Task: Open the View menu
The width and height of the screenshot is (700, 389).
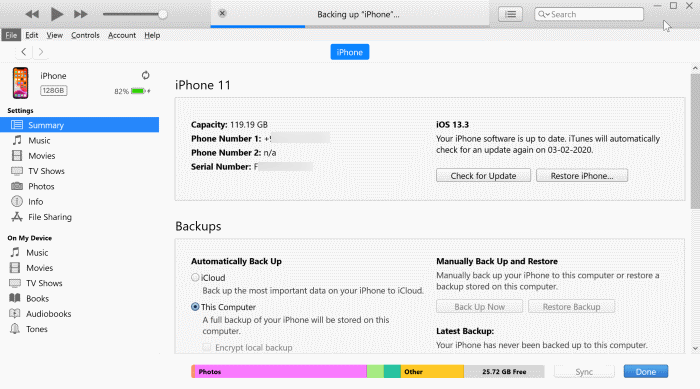Action: pyautogui.click(x=54, y=35)
